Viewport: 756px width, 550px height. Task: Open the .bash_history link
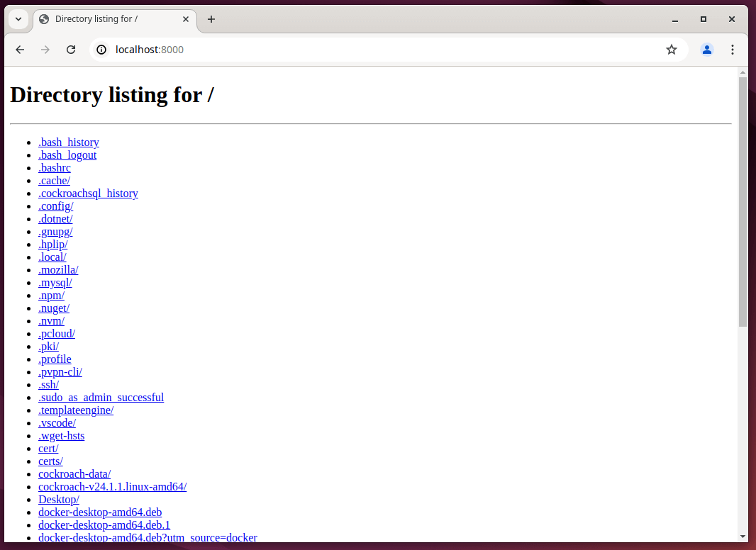tap(69, 142)
